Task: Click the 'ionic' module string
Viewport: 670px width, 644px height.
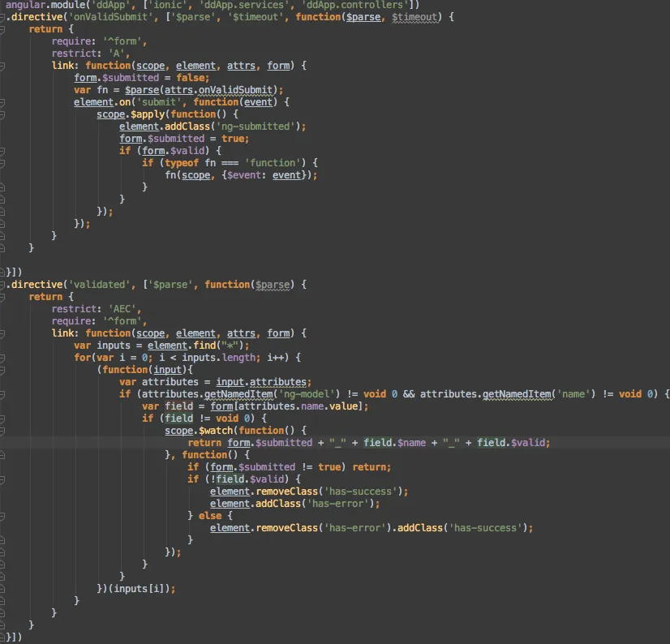Action: (x=167, y=5)
